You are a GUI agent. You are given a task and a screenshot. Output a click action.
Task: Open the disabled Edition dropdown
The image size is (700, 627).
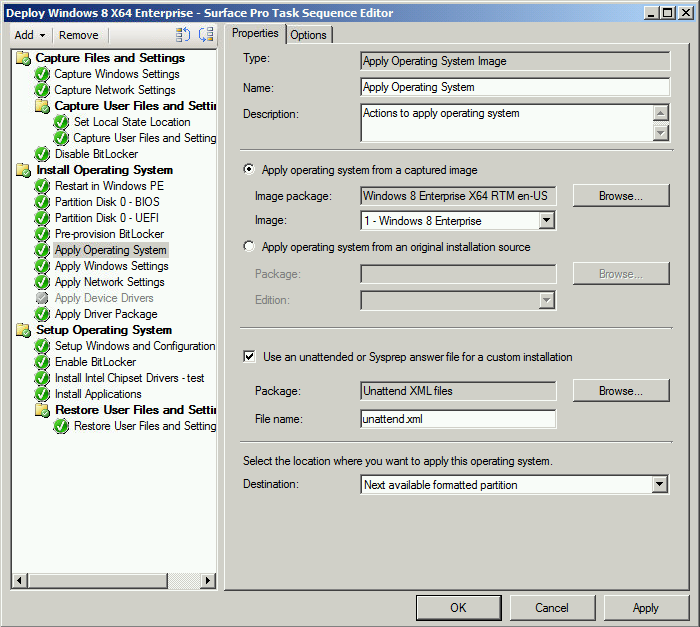[x=547, y=300]
